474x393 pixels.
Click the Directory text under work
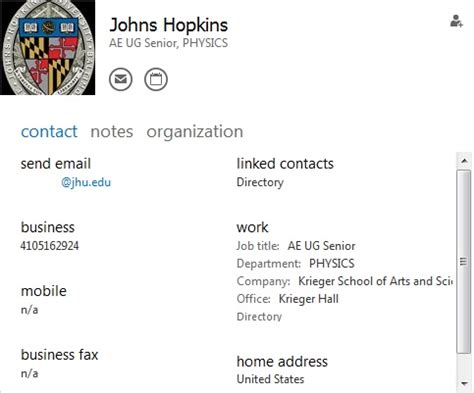[259, 316]
